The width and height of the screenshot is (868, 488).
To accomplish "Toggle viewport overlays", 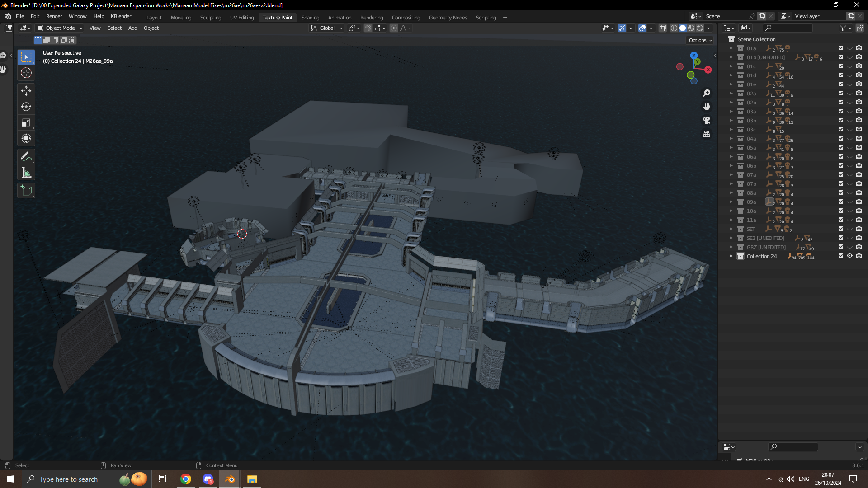I will 642,28.
